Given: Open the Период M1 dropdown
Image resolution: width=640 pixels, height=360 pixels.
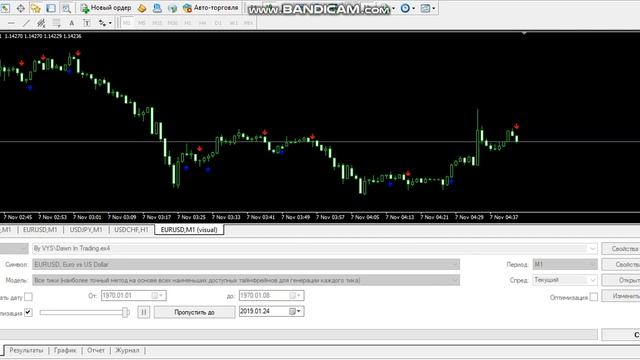Looking at the screenshot, I should pos(592,264).
